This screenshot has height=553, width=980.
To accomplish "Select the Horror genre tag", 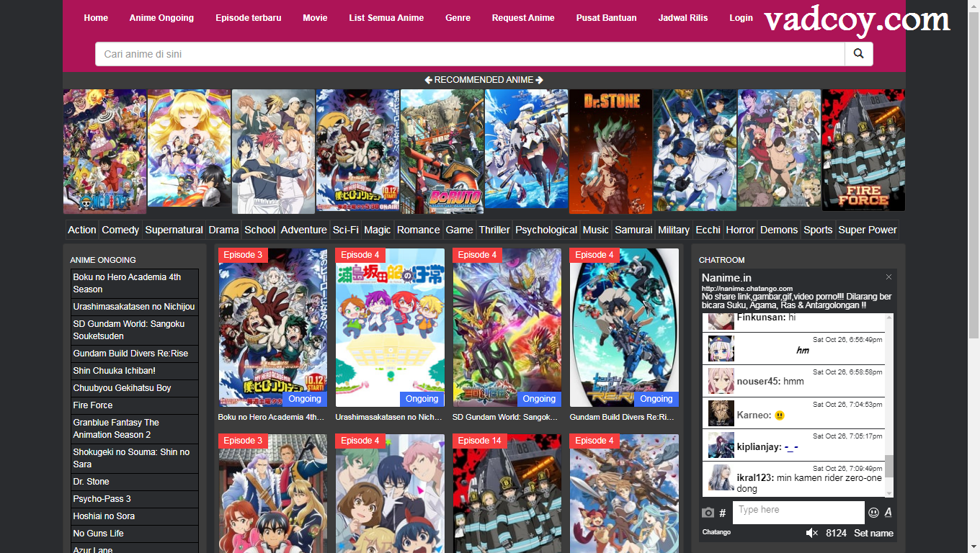I will coord(740,230).
